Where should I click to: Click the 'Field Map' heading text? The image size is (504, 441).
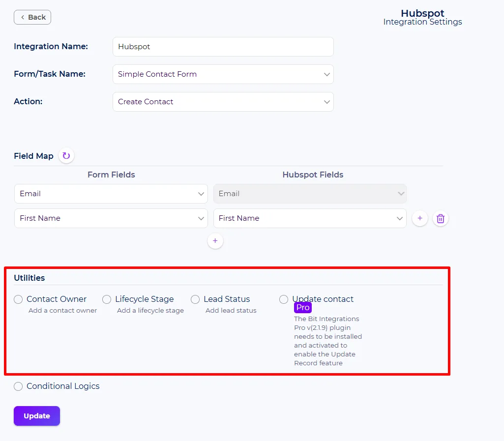pos(33,156)
